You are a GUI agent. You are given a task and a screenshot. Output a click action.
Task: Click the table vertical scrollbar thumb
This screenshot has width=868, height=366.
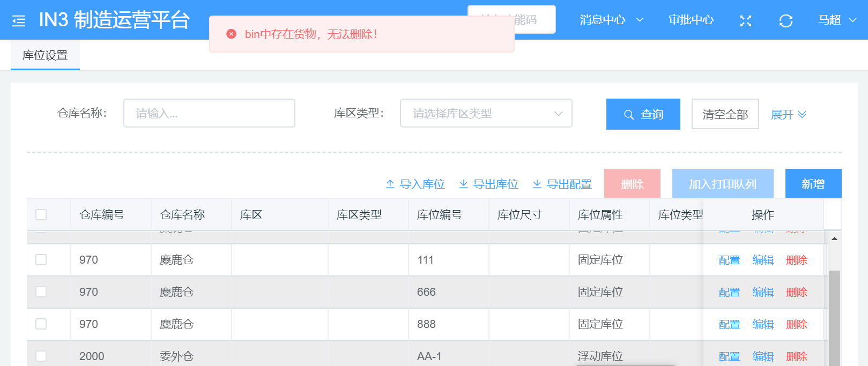[834, 316]
